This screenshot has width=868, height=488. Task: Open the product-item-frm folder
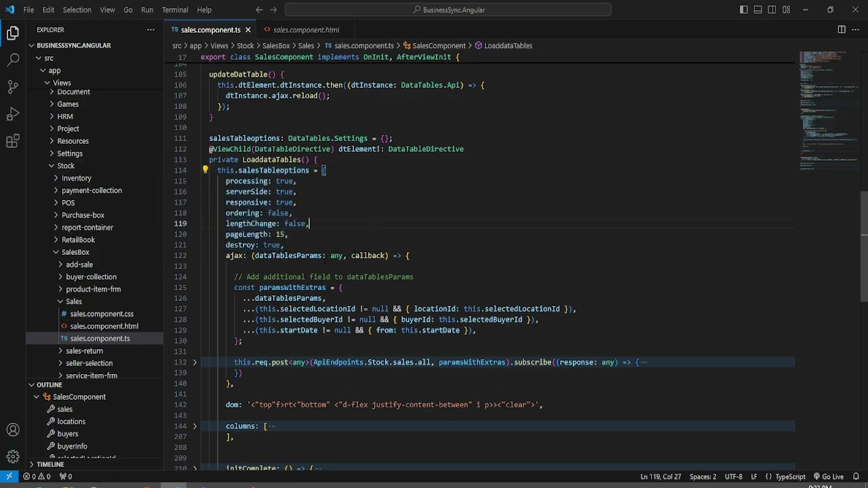(93, 289)
